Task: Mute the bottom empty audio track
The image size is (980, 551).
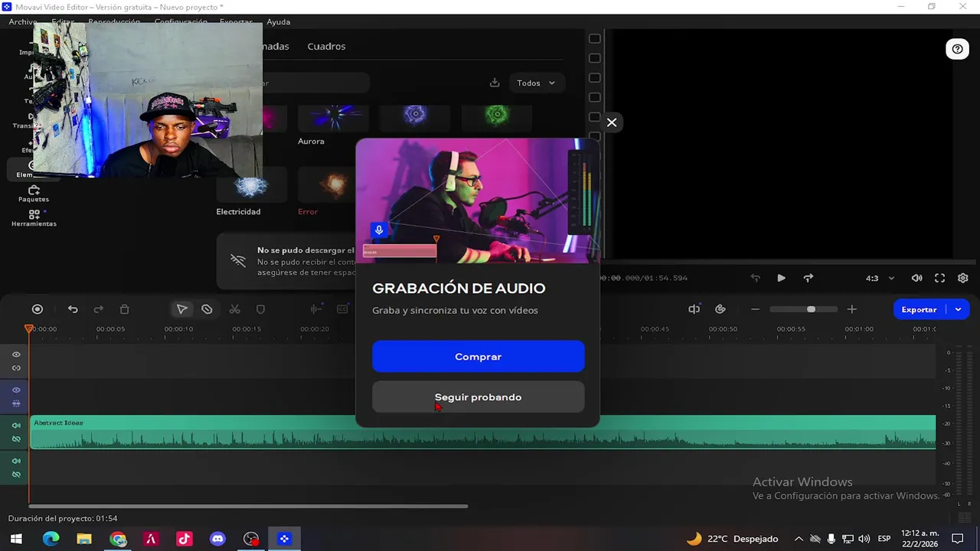Action: (x=16, y=461)
